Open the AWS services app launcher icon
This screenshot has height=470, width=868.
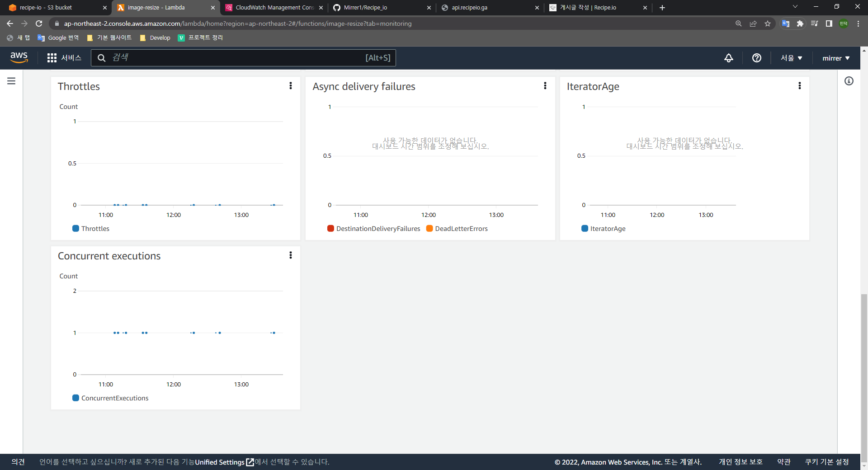[52, 58]
